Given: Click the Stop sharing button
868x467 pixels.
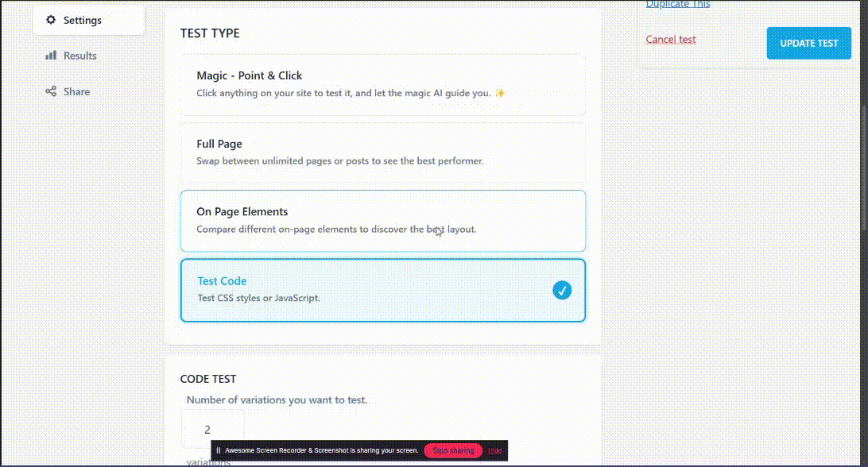Looking at the screenshot, I should 452,450.
